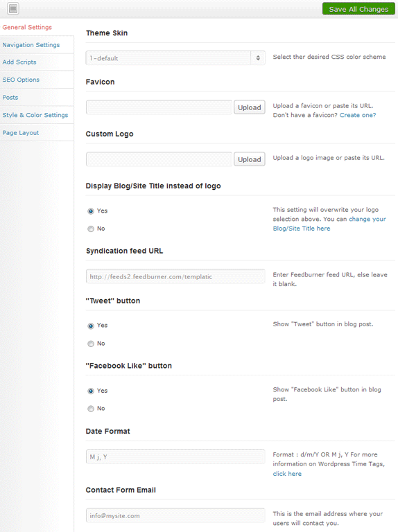Follow the Create one? favicon link
The image size is (398, 532).
[x=358, y=115]
